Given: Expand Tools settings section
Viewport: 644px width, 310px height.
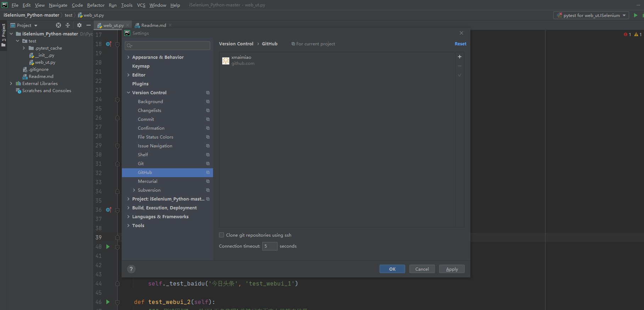Looking at the screenshot, I should click(128, 226).
